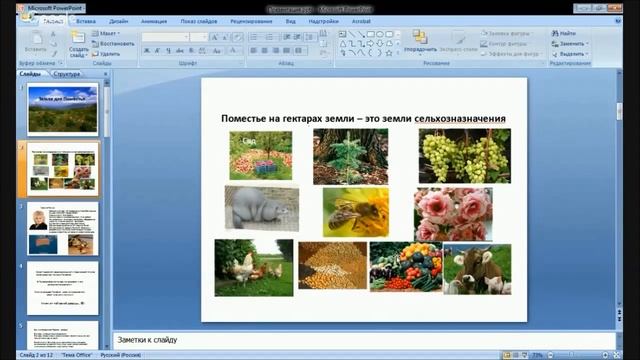Click the numbered list icon
The image size is (640, 360).
270,37
